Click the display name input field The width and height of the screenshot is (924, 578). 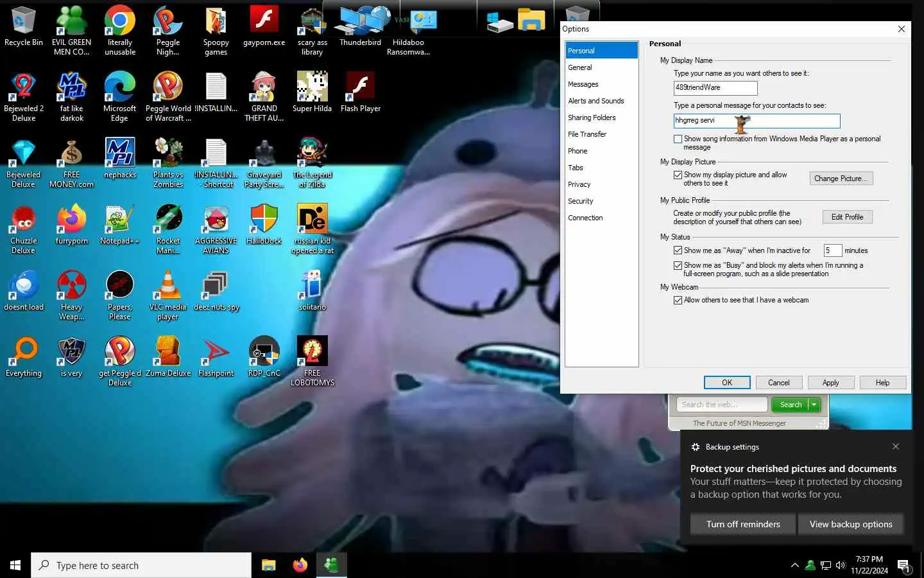point(715,88)
